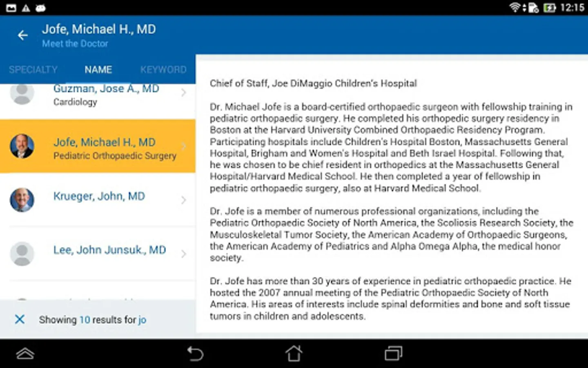588x368 pixels.
Task: Tap the battery status icon
Action: point(550,8)
